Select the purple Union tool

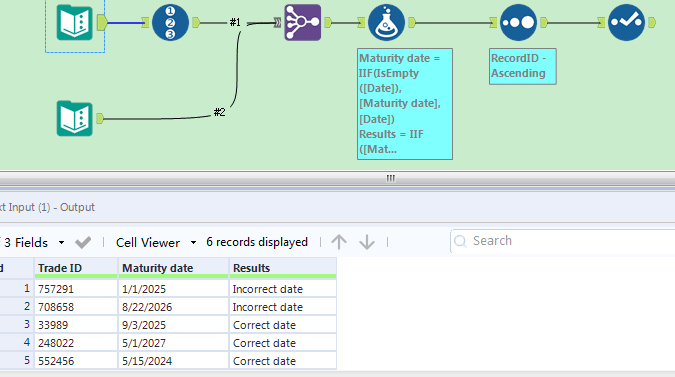point(303,22)
